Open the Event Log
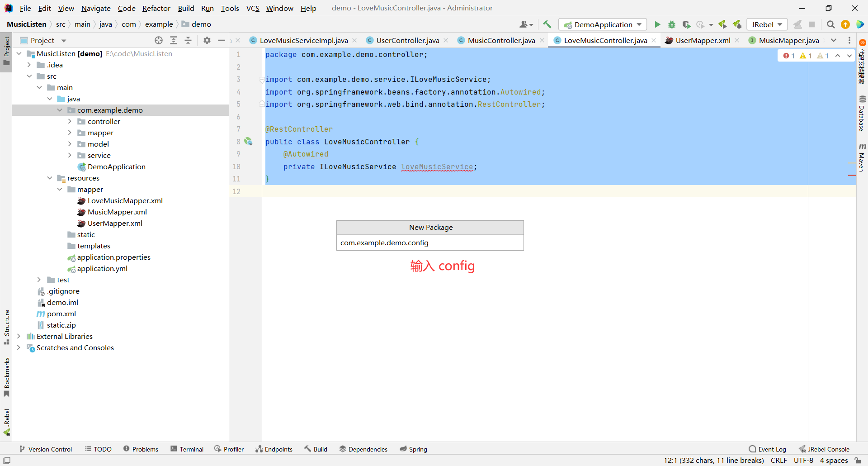Image resolution: width=868 pixels, height=466 pixels. [x=767, y=449]
